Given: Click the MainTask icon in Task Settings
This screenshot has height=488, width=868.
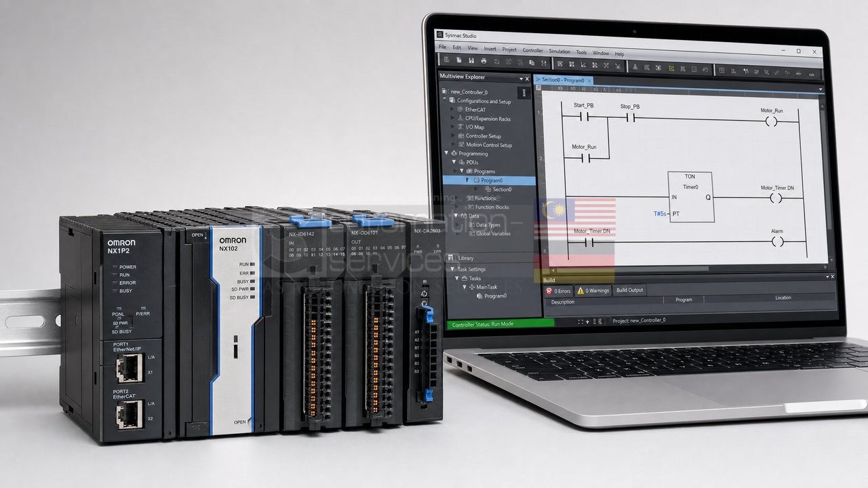Looking at the screenshot, I should (471, 287).
